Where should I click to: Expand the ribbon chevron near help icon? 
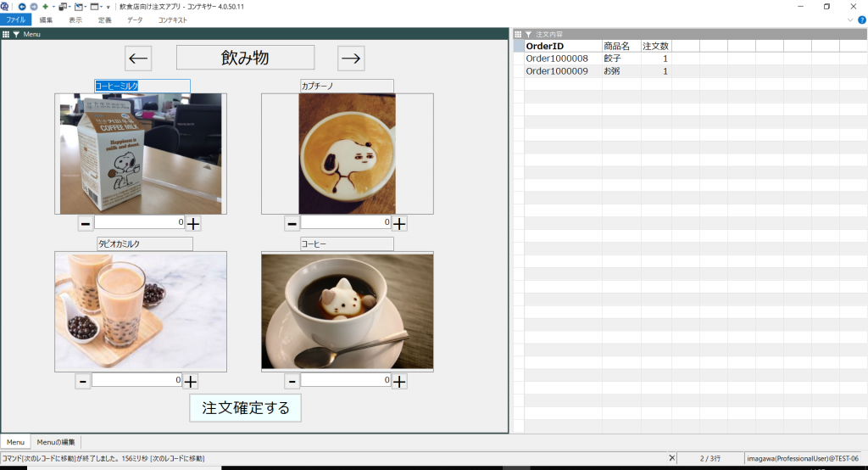pos(850,20)
